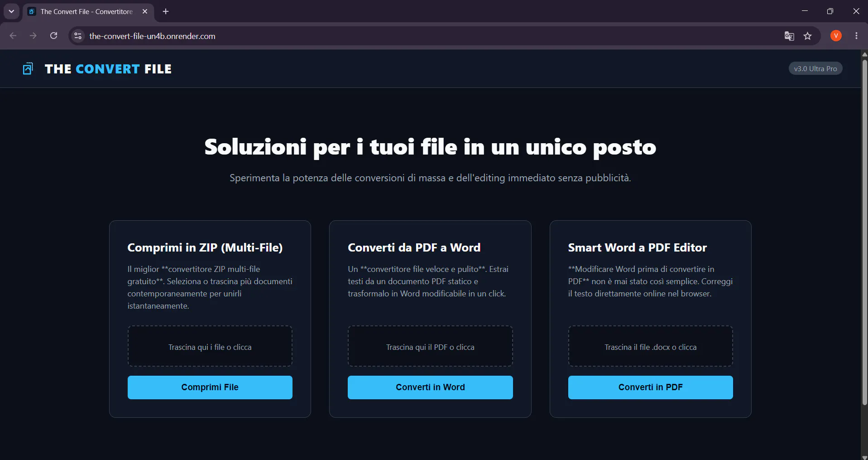Click scrollbar up arrow
The height and width of the screenshot is (460, 868).
click(x=864, y=54)
